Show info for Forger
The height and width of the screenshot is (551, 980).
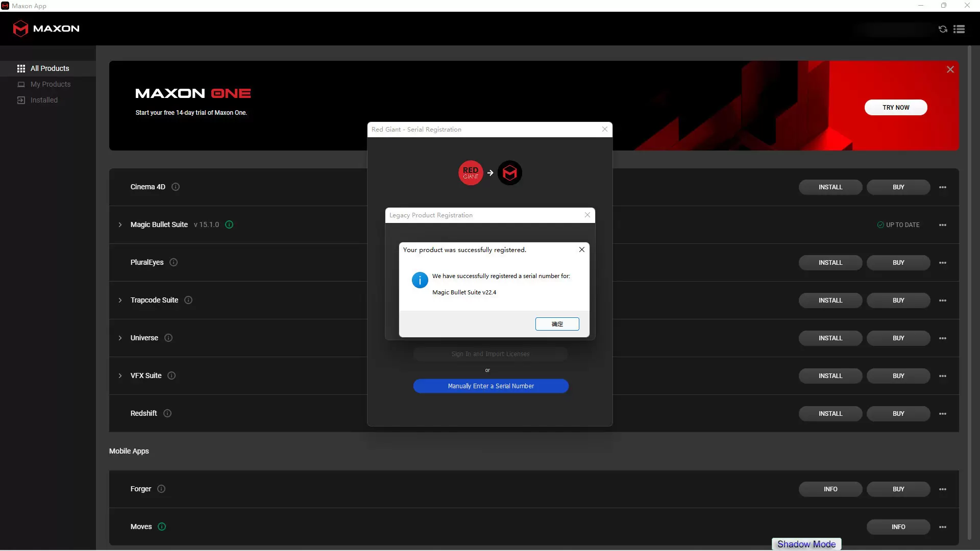(161, 489)
